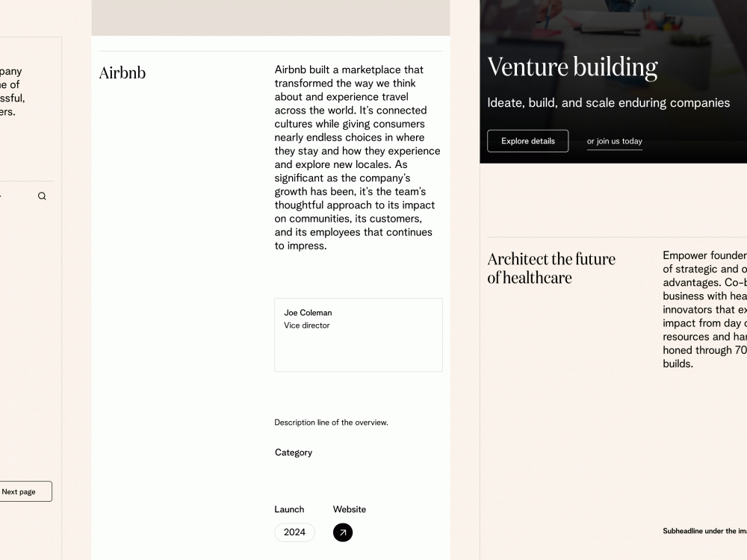Select the search icon near the sidebar divider
This screenshot has width=747, height=560.
click(42, 196)
